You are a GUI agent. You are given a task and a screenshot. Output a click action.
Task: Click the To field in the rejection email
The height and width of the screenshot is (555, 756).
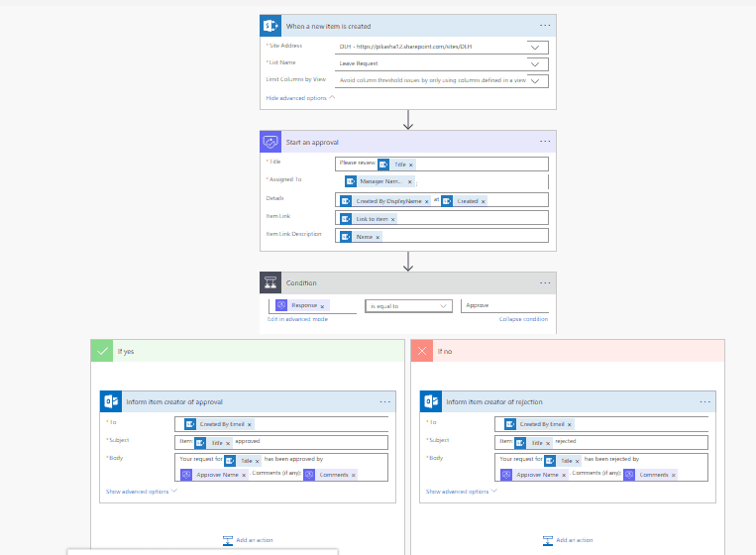601,424
